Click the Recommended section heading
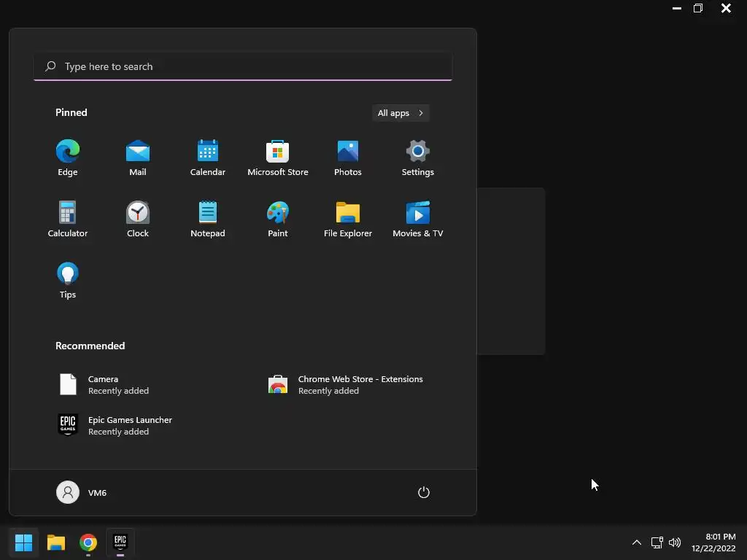This screenshot has width=747, height=560. pyautogui.click(x=90, y=346)
